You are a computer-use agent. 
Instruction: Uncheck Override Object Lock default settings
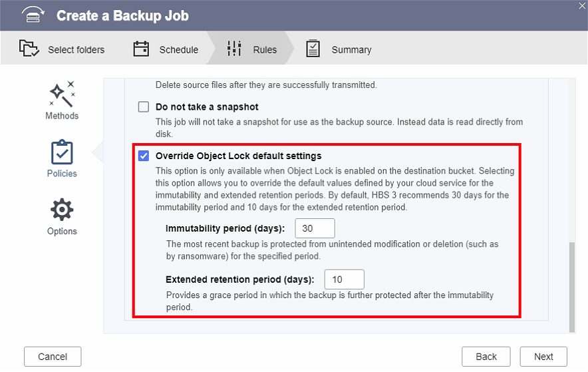[x=144, y=156]
